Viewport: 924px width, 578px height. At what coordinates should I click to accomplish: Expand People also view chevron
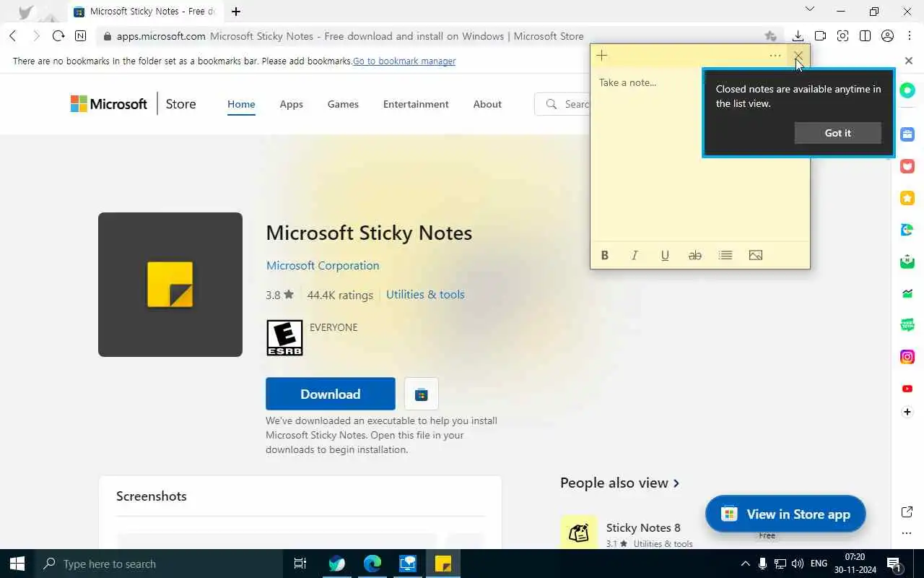coord(676,483)
